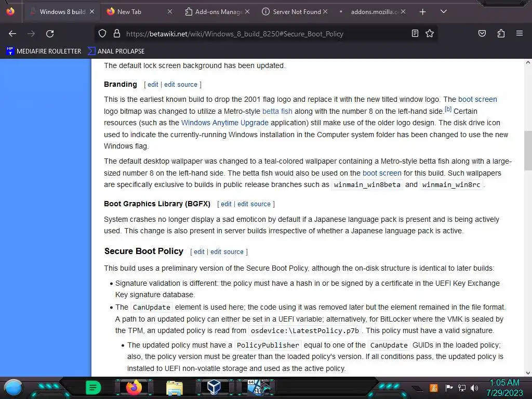Edit the Branding section

[153, 85]
